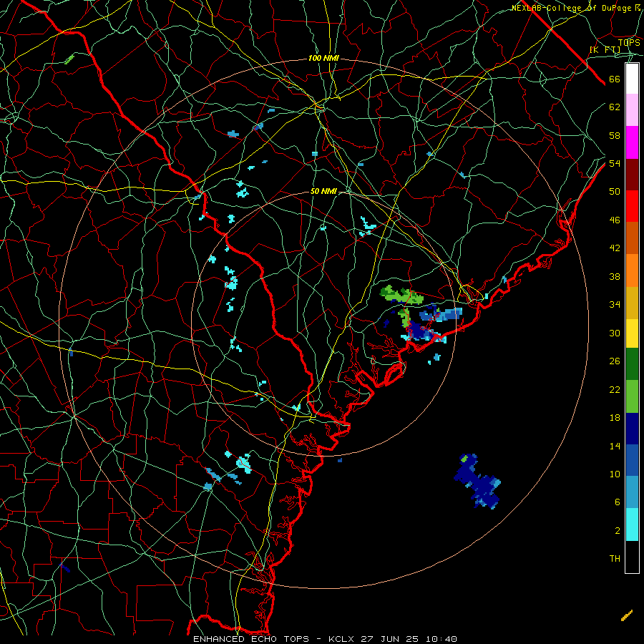Click the large navy echo offshore
Image resolution: width=644 pixels, height=644 pixels.
point(478,482)
